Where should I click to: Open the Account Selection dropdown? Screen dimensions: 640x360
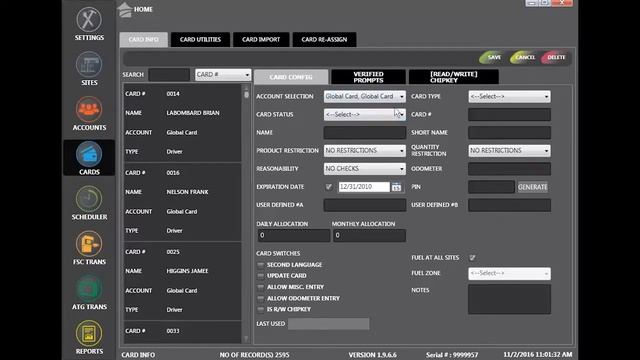(364, 96)
